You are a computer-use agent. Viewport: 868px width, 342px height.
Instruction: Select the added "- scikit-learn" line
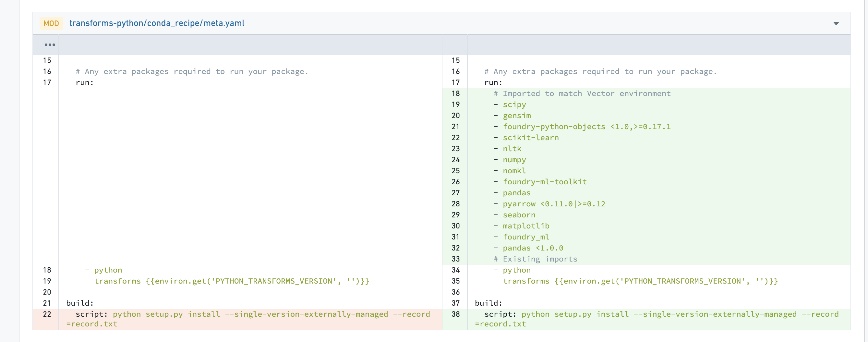point(526,138)
